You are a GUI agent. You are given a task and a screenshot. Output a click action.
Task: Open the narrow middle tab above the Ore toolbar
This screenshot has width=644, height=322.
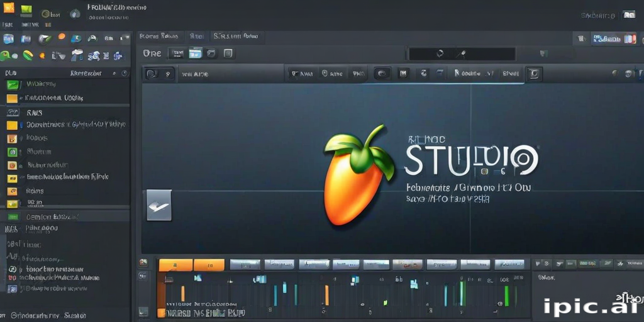pos(197,36)
